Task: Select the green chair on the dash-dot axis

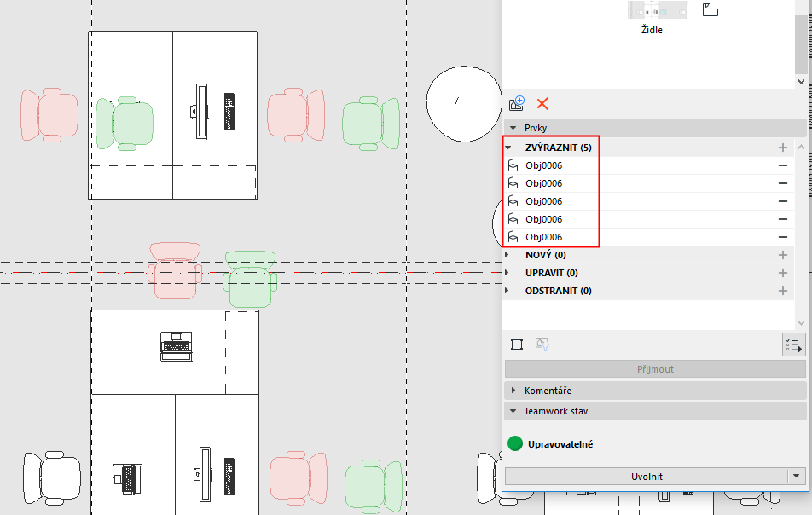Action: pyautogui.click(x=250, y=279)
